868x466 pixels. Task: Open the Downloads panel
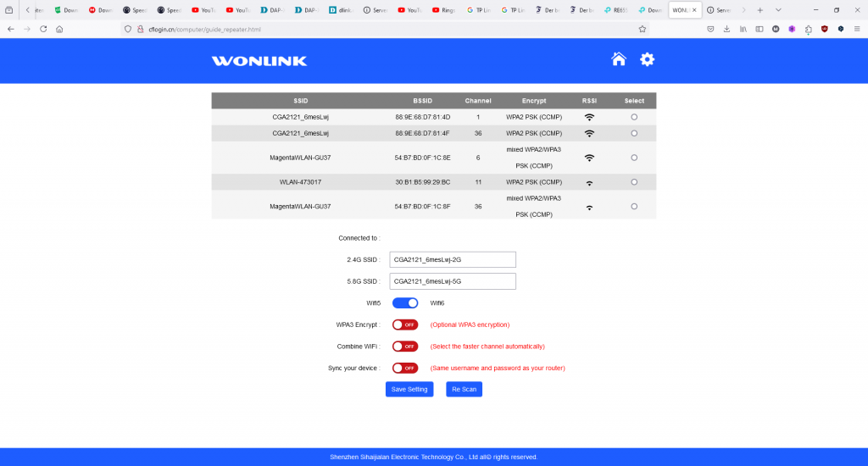(726, 30)
